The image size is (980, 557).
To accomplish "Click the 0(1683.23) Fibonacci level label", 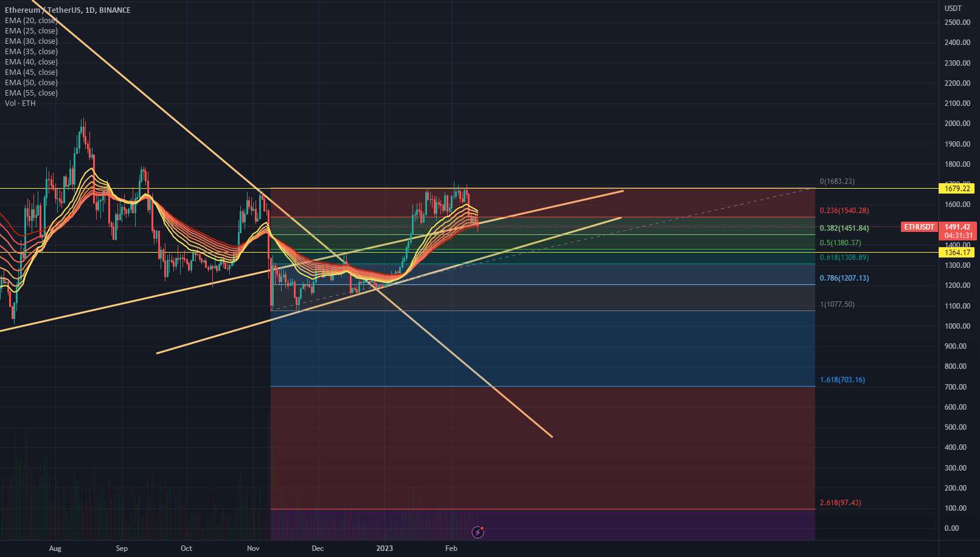I will [838, 181].
